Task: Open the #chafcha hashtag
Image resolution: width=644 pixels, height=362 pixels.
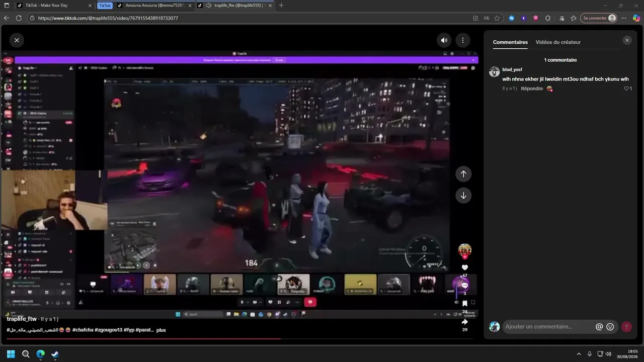Action: pyautogui.click(x=83, y=330)
